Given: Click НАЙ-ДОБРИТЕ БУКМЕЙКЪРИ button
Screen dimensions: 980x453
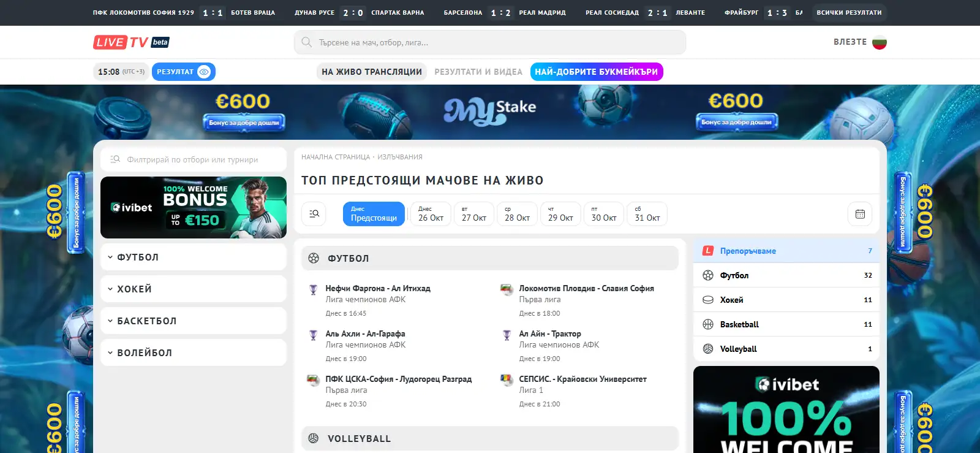Looking at the screenshot, I should point(597,72).
